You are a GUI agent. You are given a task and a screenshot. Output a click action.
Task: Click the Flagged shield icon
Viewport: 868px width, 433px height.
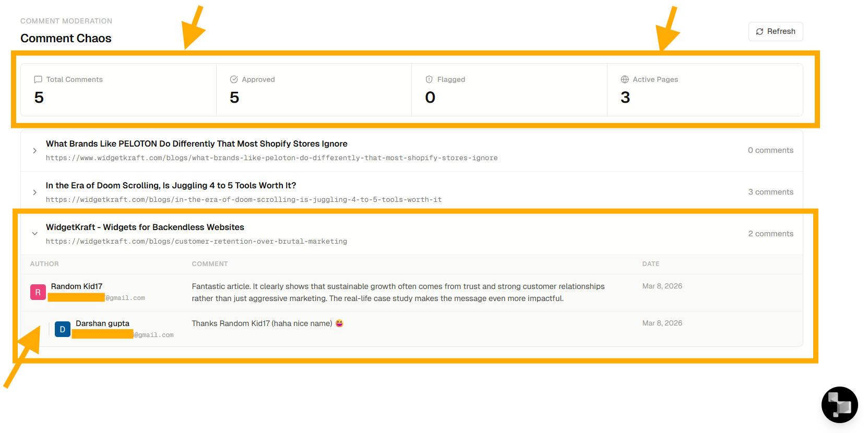pos(429,79)
